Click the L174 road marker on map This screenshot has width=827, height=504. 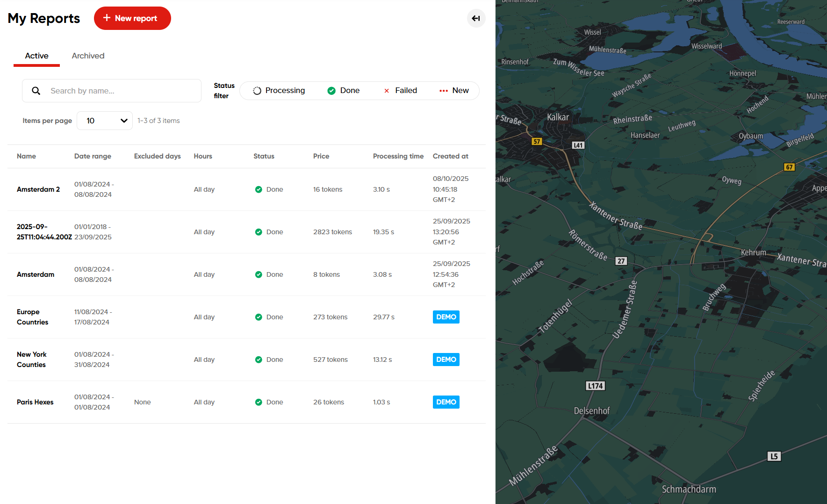tap(595, 386)
